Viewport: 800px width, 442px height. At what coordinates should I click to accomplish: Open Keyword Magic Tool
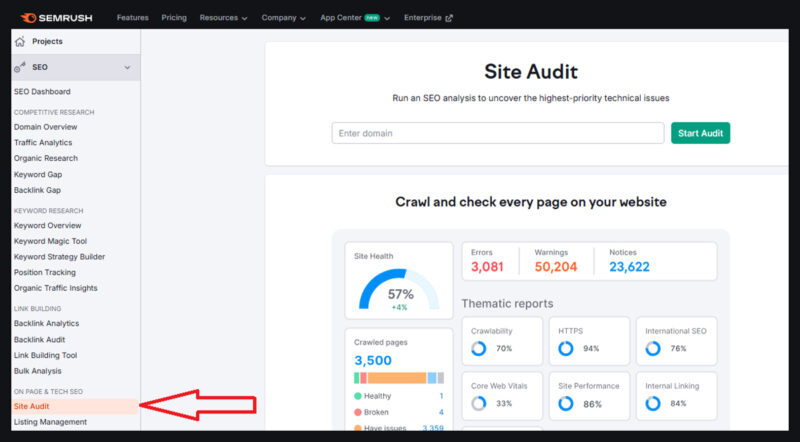click(x=51, y=241)
